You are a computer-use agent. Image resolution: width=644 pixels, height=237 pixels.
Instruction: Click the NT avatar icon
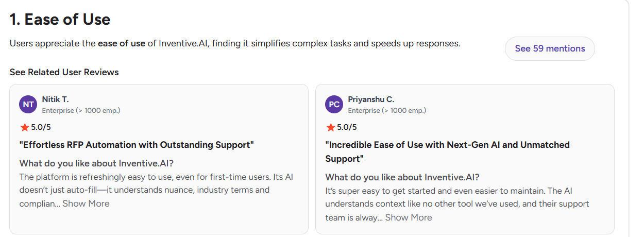[28, 104]
